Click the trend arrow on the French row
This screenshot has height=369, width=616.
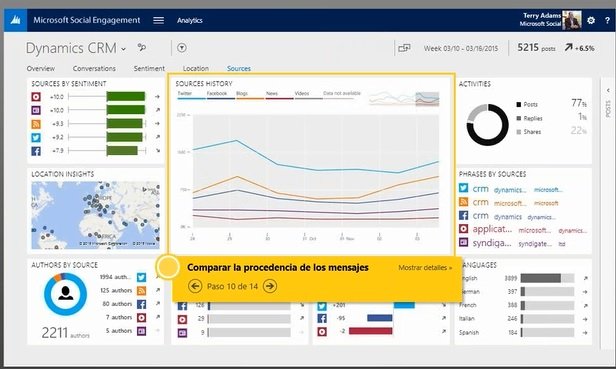click(x=585, y=305)
